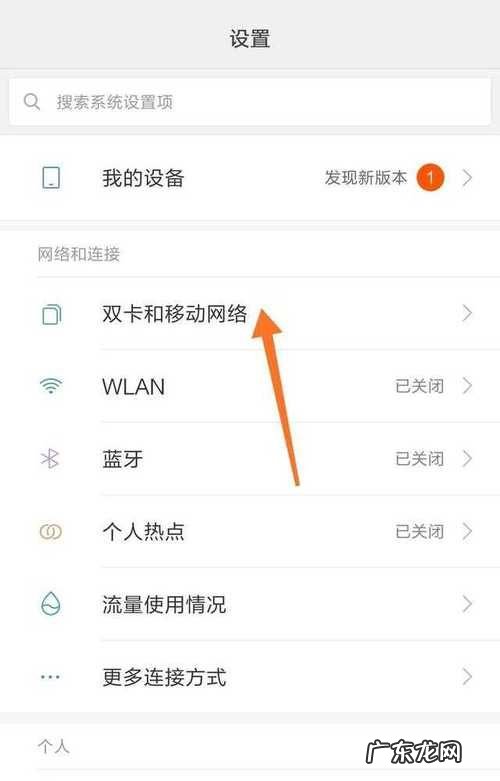Tap the search magnifier icon
The width and height of the screenshot is (500, 781).
[32, 102]
